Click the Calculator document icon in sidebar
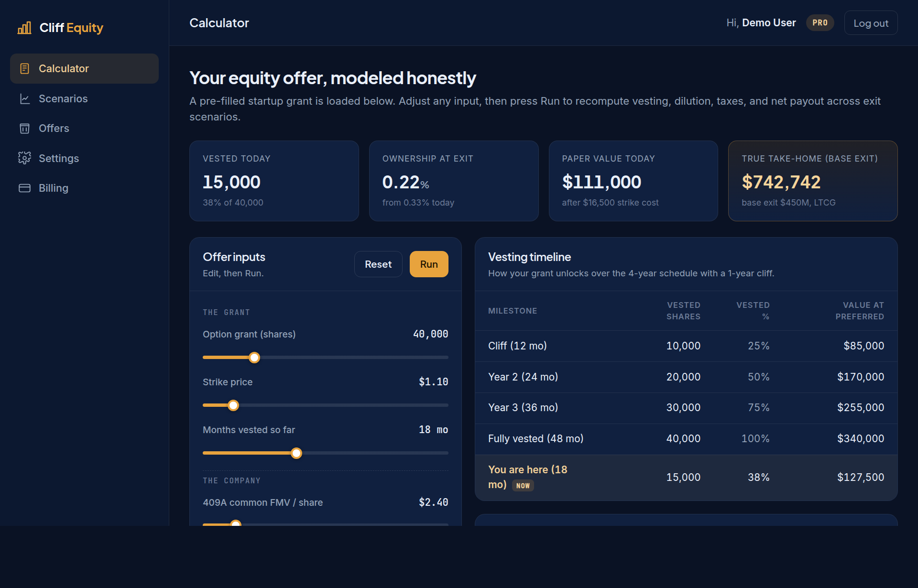The height and width of the screenshot is (588, 918). [25, 69]
